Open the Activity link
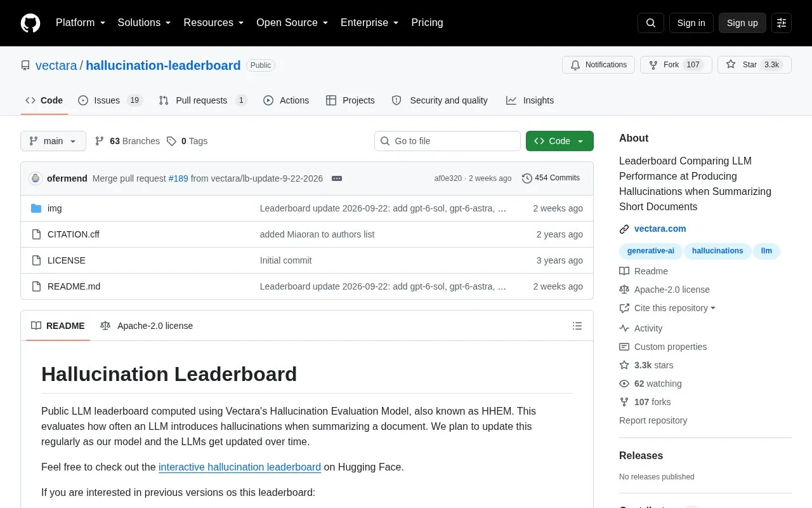The width and height of the screenshot is (812, 508). (641, 328)
